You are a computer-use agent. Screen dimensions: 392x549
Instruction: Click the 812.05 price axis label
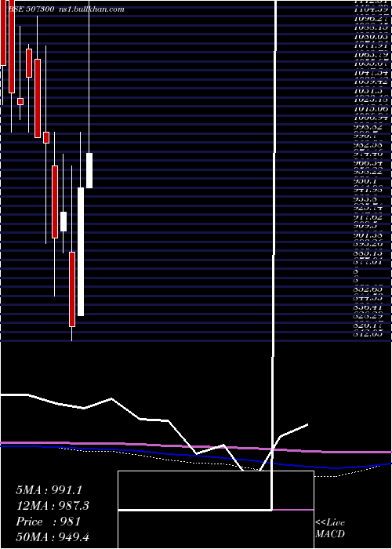click(x=368, y=334)
